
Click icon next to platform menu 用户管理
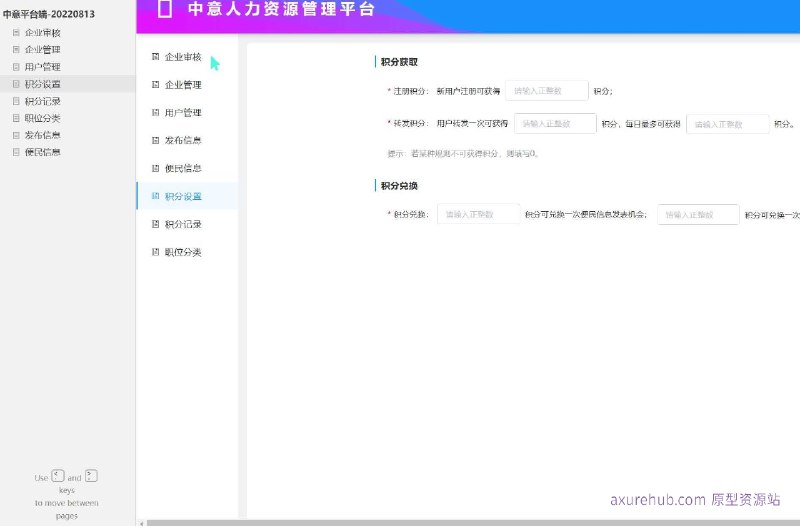[156, 113]
